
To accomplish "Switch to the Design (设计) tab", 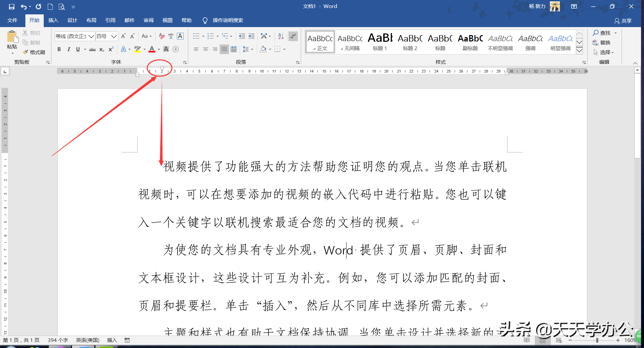I will coord(72,20).
